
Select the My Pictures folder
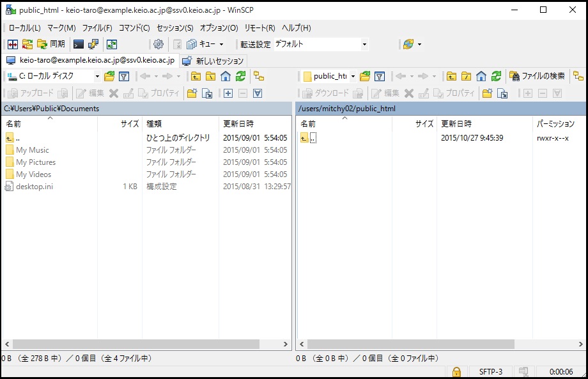point(35,162)
